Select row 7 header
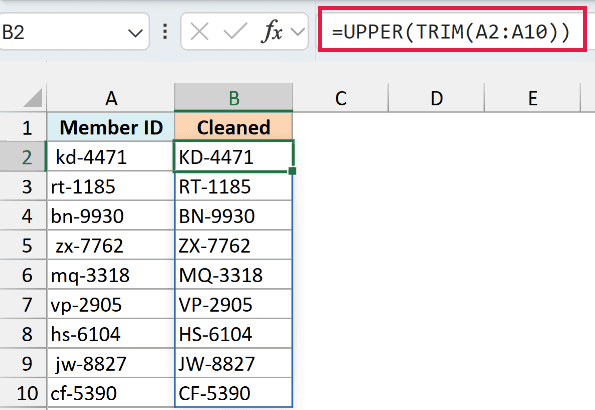Screen dimensions: 595x410 23,304
